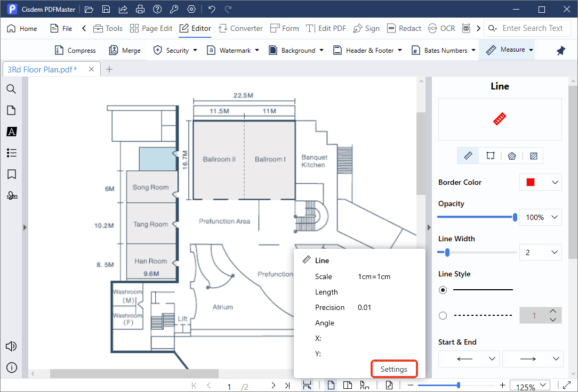Select solid line style radio
This screenshot has width=578, height=392.
tap(443, 290)
